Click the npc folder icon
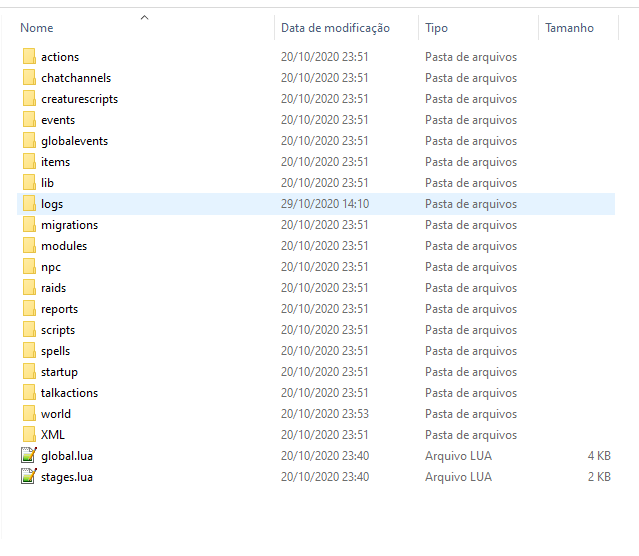 29,267
